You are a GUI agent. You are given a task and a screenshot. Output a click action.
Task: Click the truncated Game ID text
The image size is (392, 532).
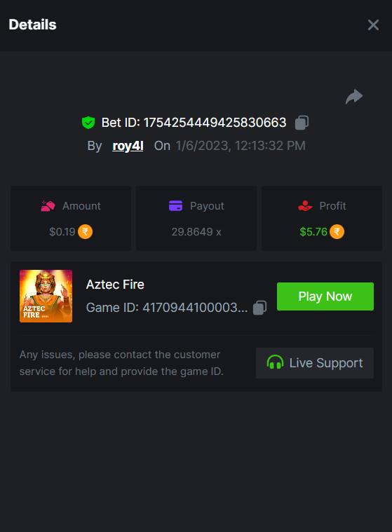tap(167, 308)
